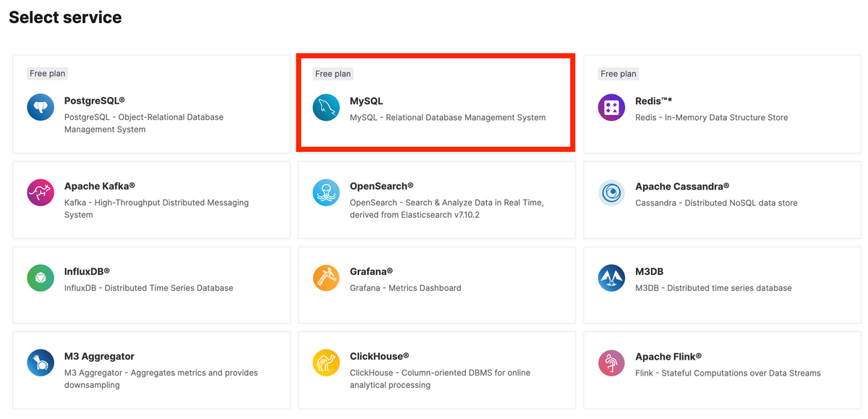The height and width of the screenshot is (419, 868).
Task: Click the ClickHouse logo icon
Action: (325, 363)
